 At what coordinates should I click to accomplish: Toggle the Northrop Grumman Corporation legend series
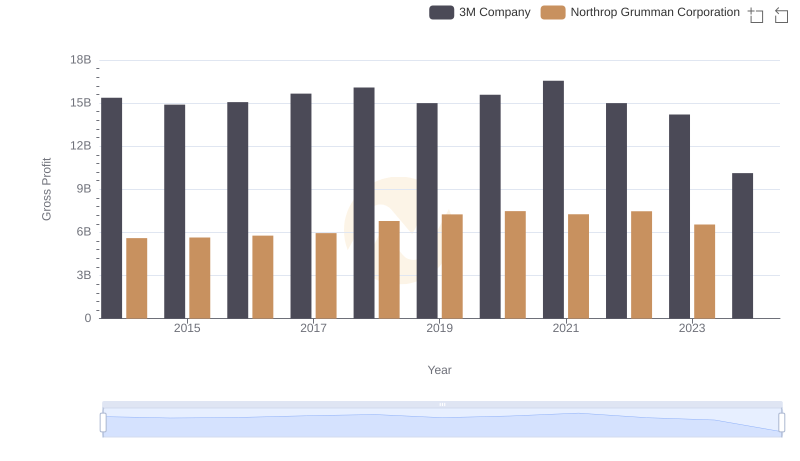[x=640, y=12]
